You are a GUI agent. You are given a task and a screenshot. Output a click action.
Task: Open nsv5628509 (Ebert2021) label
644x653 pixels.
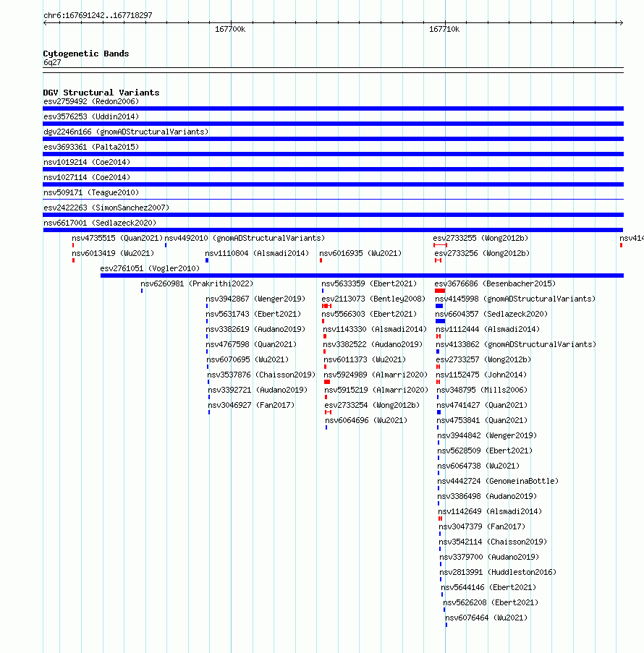[486, 451]
